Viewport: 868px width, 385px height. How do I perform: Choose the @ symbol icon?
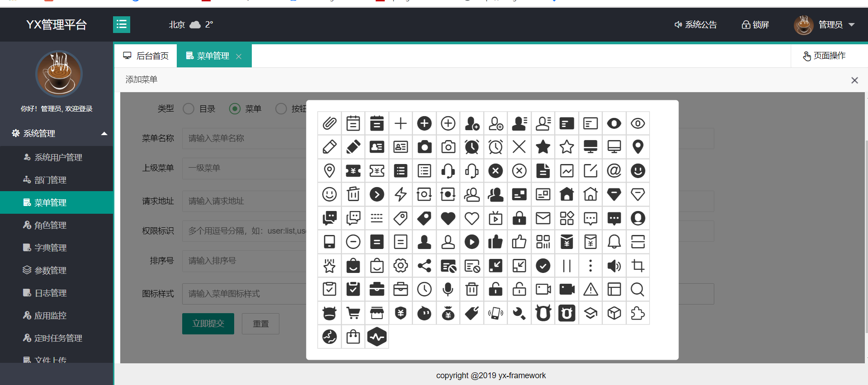click(x=614, y=171)
